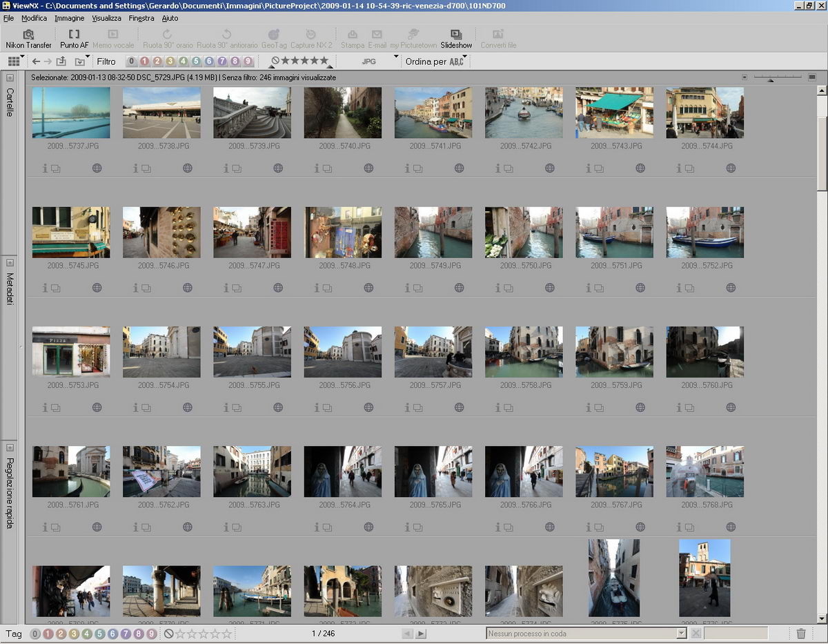
Task: Set filter to no-rating icon beside stars
Action: coord(275,61)
